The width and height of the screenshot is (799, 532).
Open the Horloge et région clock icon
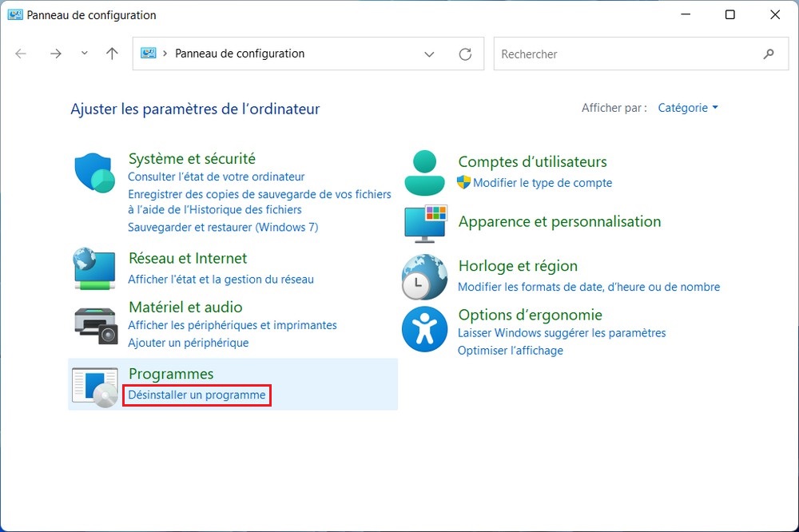[x=424, y=277]
